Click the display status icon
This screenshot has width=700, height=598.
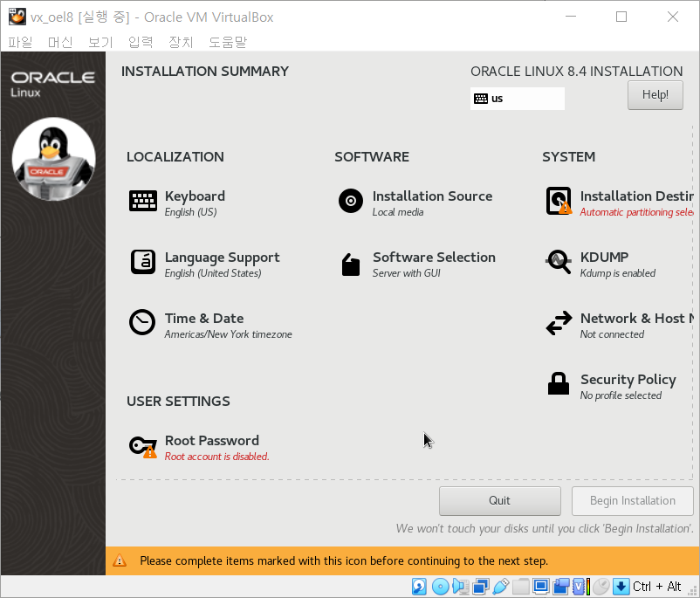click(x=540, y=587)
